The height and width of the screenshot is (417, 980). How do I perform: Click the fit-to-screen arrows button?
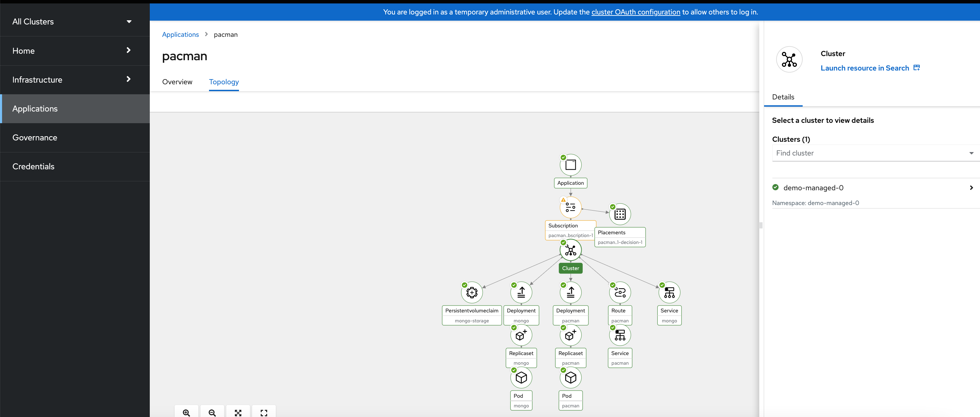[x=238, y=413]
